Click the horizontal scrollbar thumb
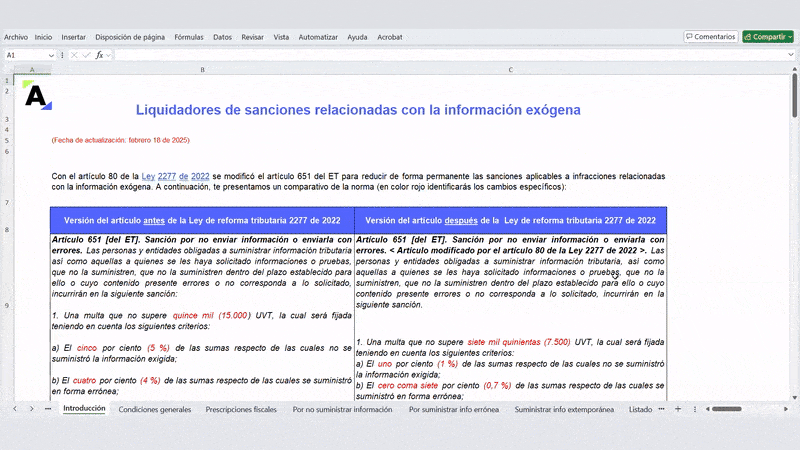Image resolution: width=800 pixels, height=450 pixels. [727, 409]
